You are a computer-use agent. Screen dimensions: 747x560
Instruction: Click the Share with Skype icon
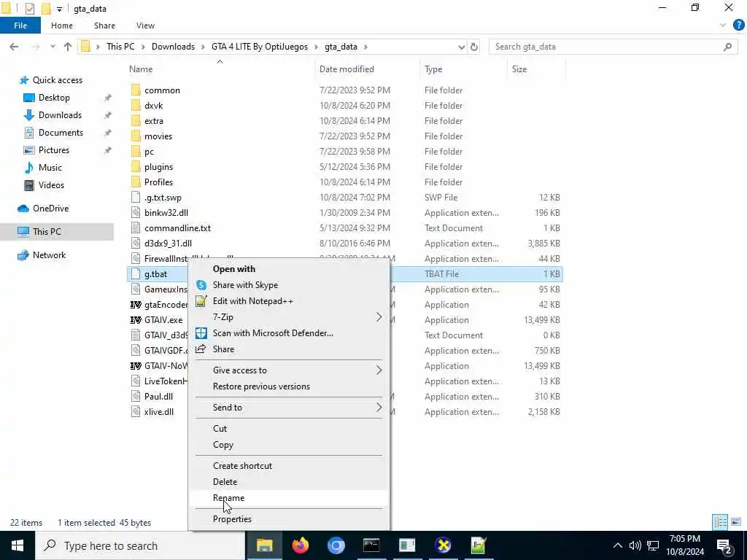tap(201, 285)
